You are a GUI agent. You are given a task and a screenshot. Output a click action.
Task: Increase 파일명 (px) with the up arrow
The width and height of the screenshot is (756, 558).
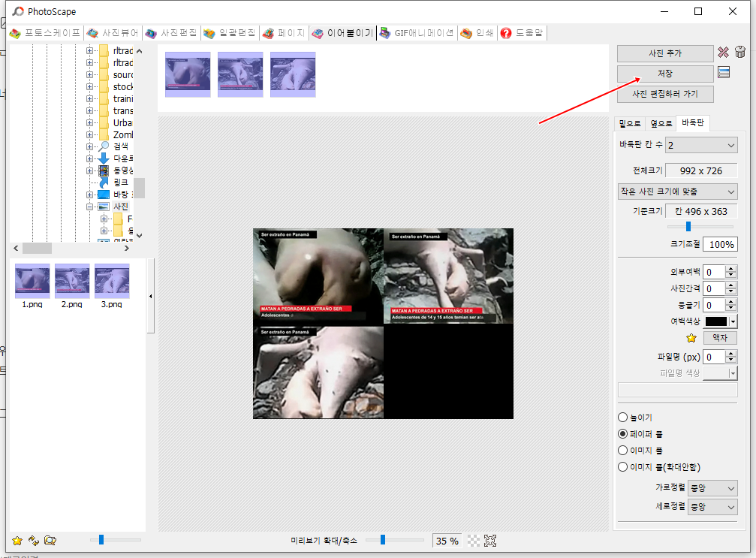731,354
